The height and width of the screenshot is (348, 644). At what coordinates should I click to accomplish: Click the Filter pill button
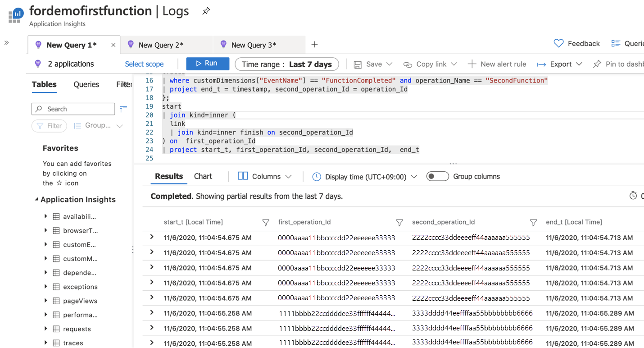tap(49, 126)
